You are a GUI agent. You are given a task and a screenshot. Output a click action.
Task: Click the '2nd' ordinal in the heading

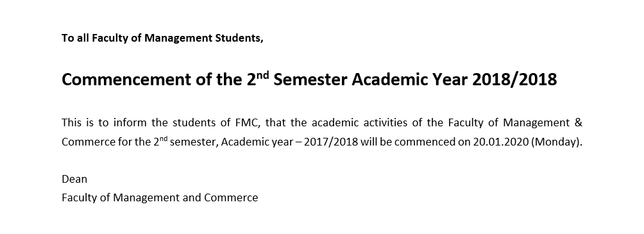point(257,78)
